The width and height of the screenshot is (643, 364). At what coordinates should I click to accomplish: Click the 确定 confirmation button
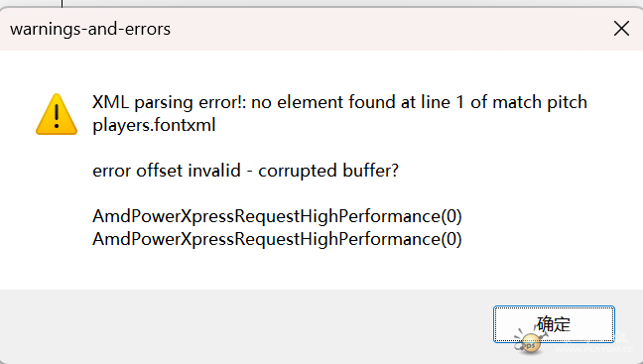coord(554,323)
